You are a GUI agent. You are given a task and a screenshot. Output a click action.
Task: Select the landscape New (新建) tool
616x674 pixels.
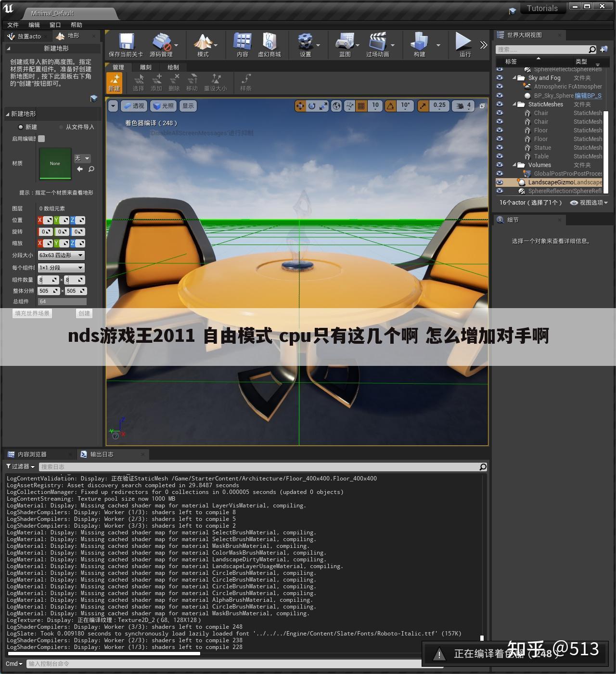pyautogui.click(x=115, y=83)
